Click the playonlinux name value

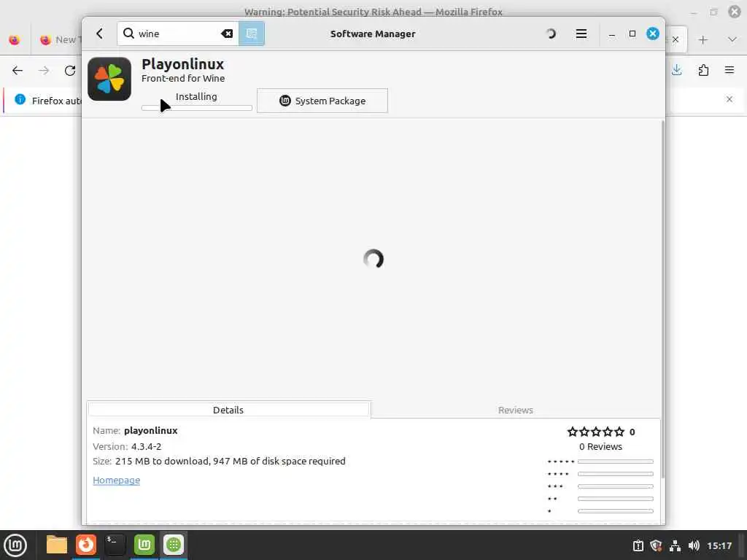151,430
